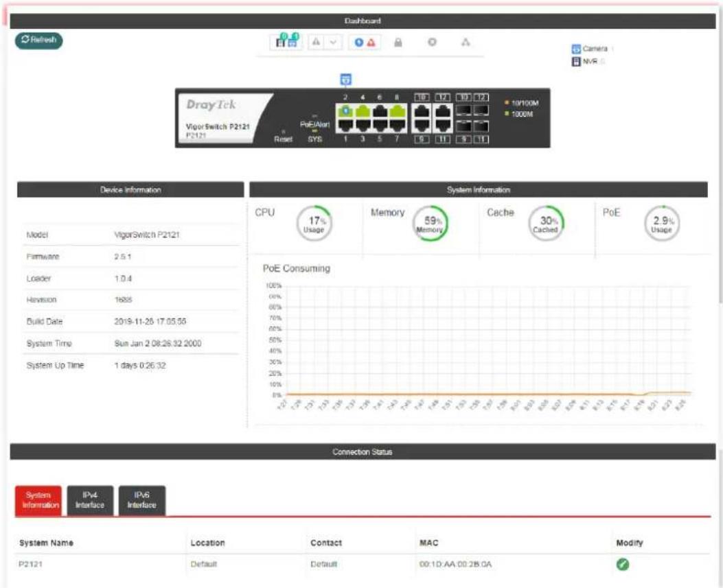Click the build date 2019-11-26 value

[x=150, y=322]
